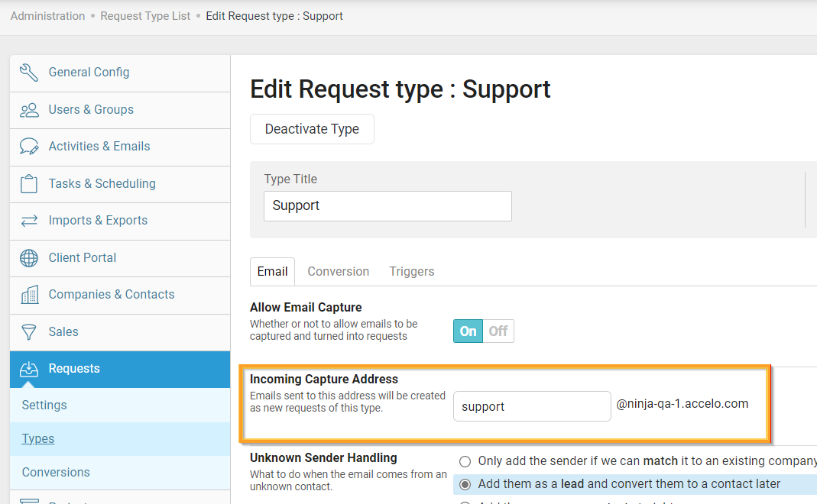This screenshot has height=504, width=817.
Task: Open the Triggers tab
Action: point(411,272)
